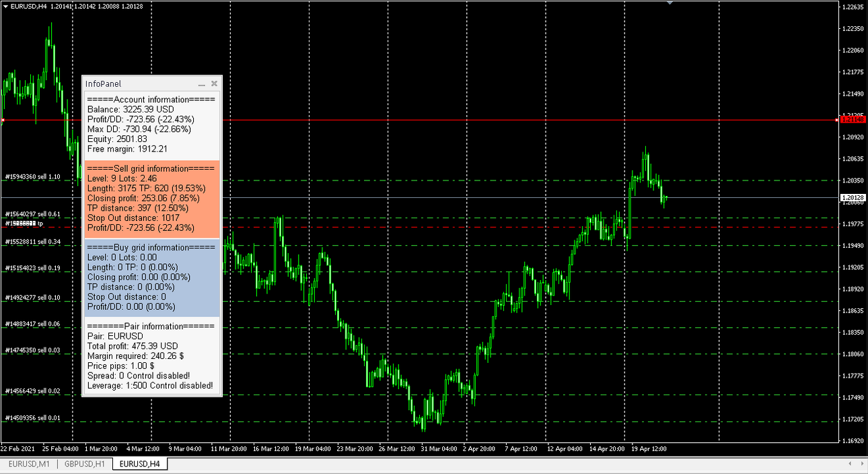Click Free margin: 1912.21 line
The height and width of the screenshot is (474, 868).
click(127, 149)
